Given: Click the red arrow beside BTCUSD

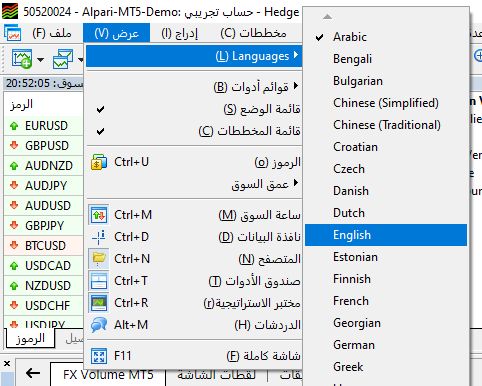Looking at the screenshot, I should click(14, 246).
